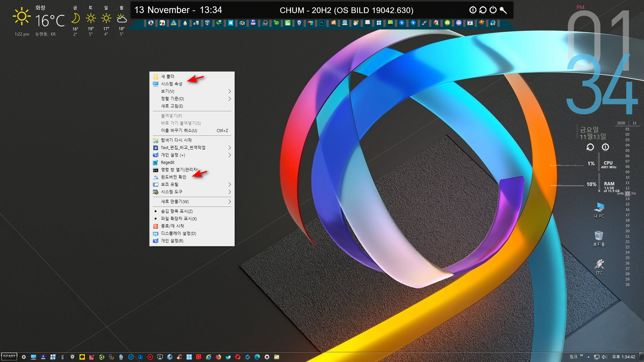Toggle 숨김 항목 표시(Z) option
This screenshot has height=362, width=644.
192,211
